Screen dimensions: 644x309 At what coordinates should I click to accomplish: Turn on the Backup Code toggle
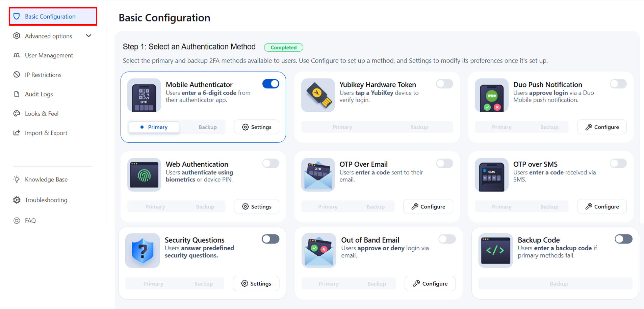623,239
